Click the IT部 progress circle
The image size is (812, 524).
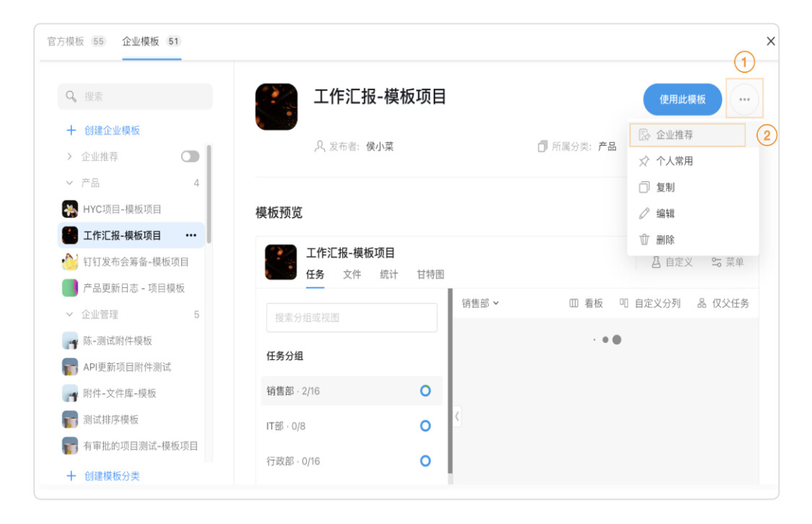point(425,426)
